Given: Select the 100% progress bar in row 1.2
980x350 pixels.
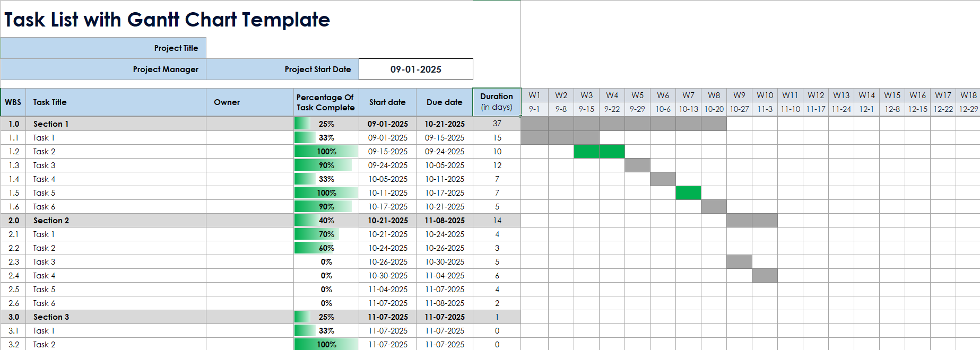Looking at the screenshot, I should tap(326, 151).
